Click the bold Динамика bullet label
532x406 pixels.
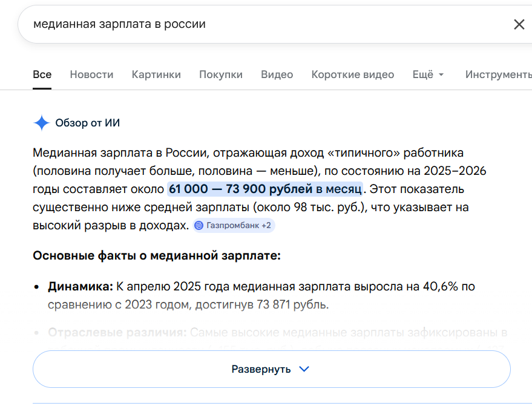point(80,286)
